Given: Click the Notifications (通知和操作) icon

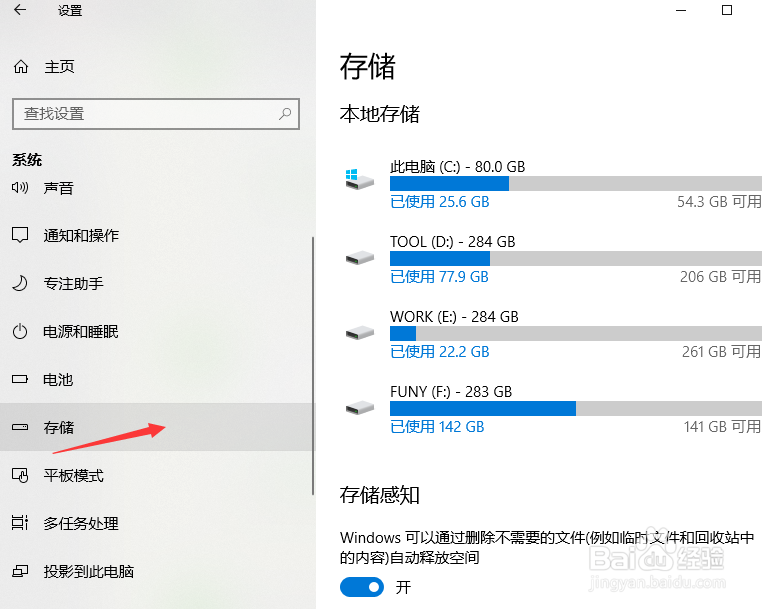Looking at the screenshot, I should tap(20, 235).
